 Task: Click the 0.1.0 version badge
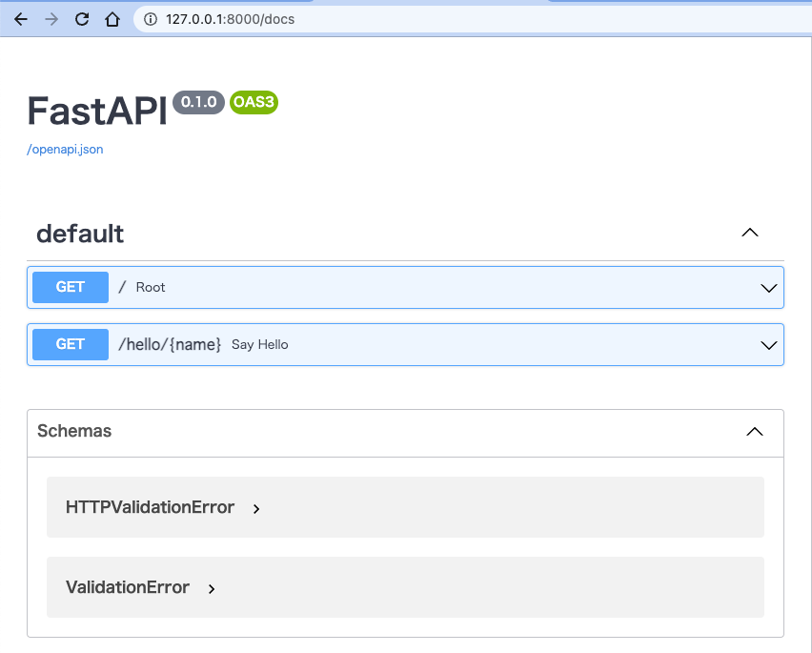click(x=198, y=102)
